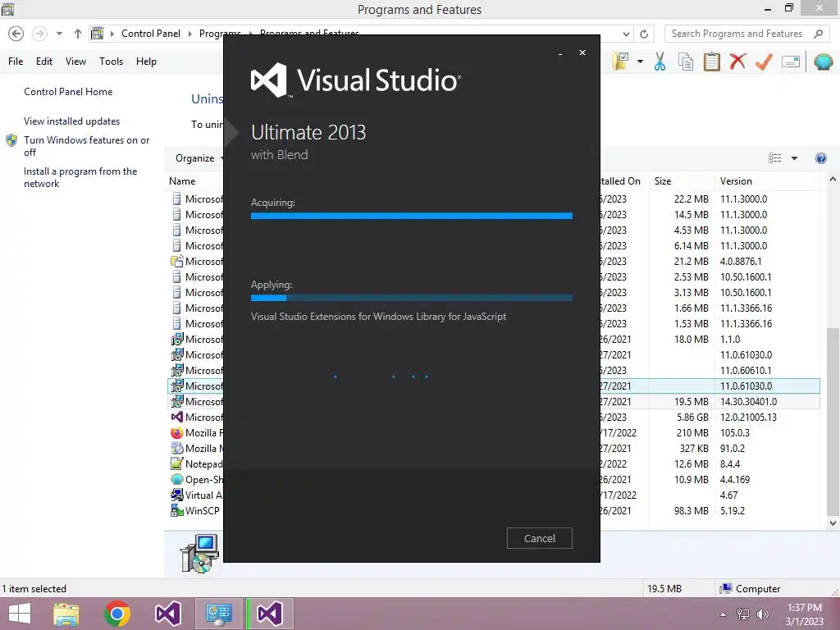
Task: Select the Mozilla Firefox row icon
Action: (x=177, y=433)
